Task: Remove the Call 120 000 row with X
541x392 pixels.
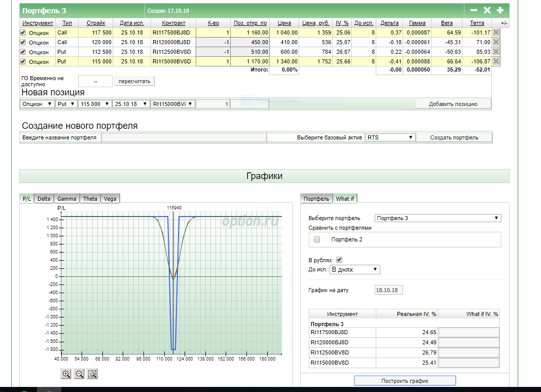Action: pyautogui.click(x=496, y=42)
